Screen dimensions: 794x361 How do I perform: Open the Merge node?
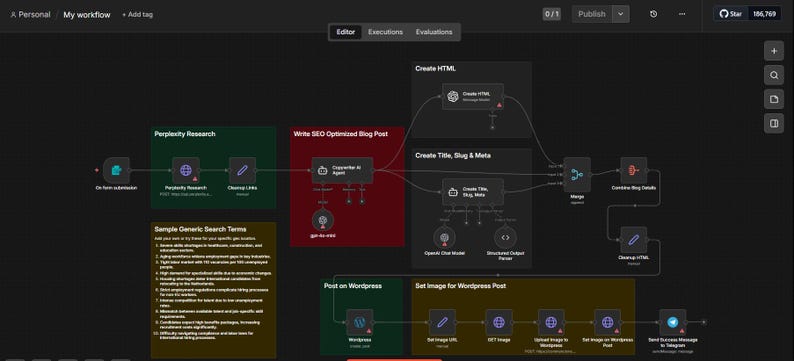click(x=577, y=175)
